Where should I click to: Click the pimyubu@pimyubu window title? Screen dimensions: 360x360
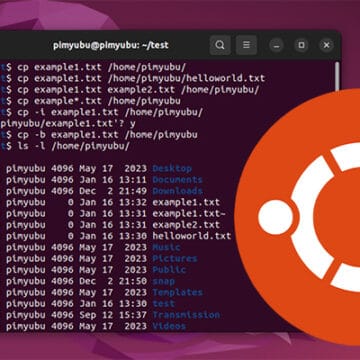pos(111,45)
